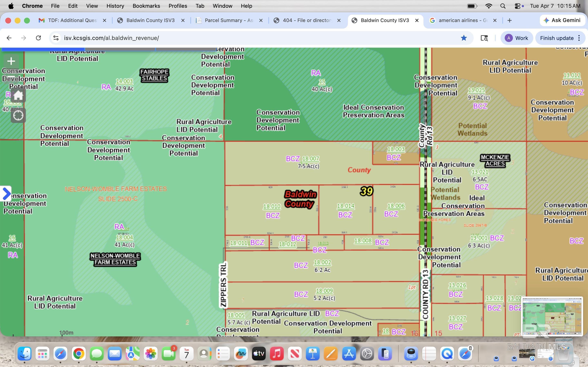Open a new tab with plus button

pyautogui.click(x=510, y=20)
